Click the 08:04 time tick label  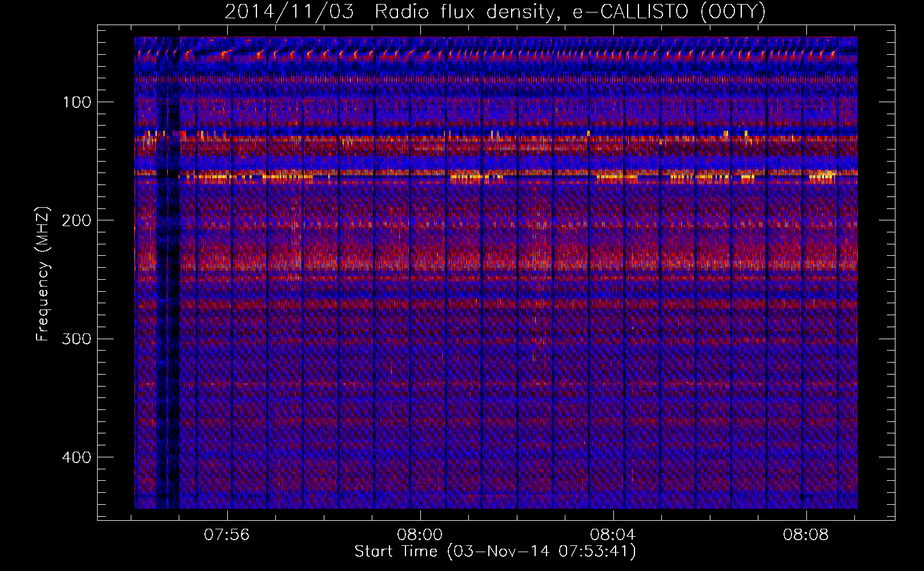(x=613, y=535)
